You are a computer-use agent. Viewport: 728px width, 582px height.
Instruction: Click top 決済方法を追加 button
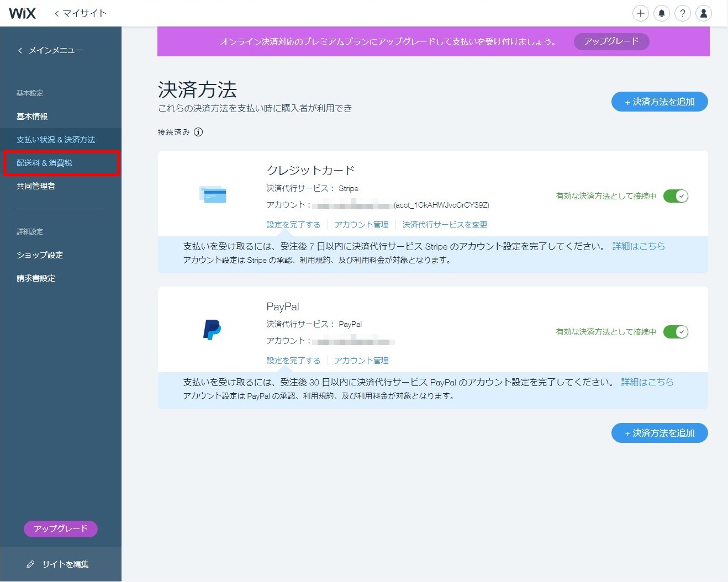pyautogui.click(x=660, y=102)
